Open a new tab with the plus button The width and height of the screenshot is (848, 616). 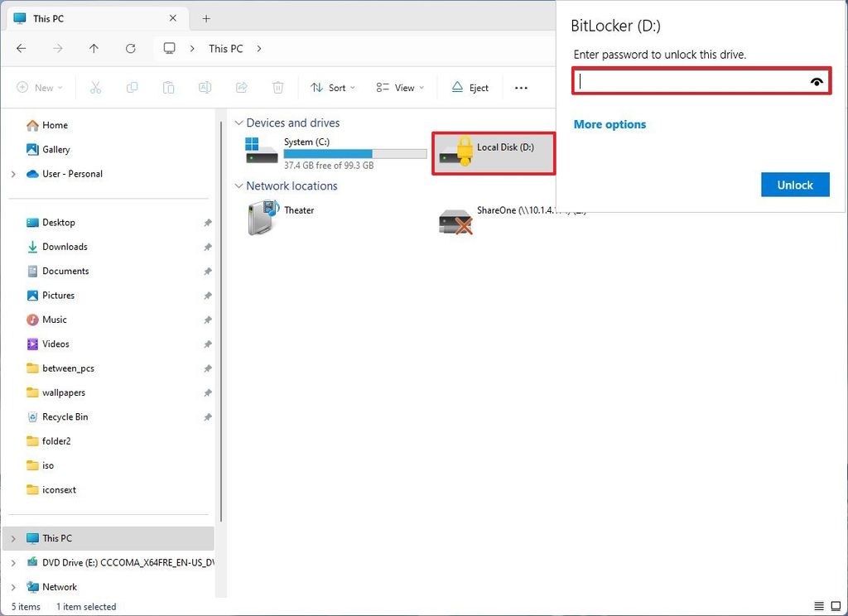click(206, 18)
